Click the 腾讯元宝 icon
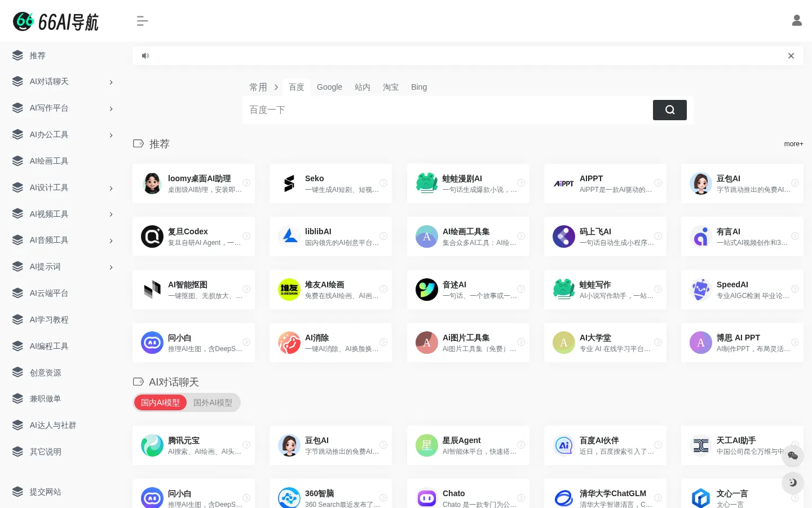This screenshot has height=508, width=812. click(x=152, y=445)
